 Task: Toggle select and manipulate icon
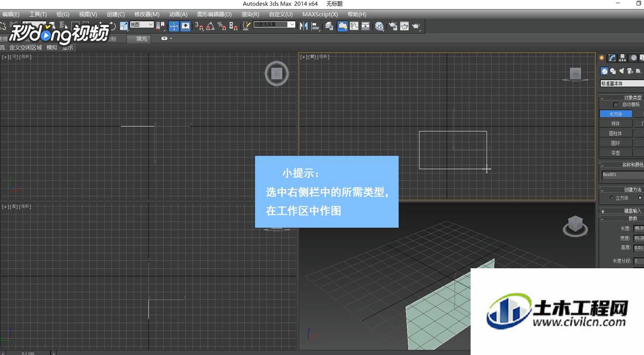click(174, 26)
